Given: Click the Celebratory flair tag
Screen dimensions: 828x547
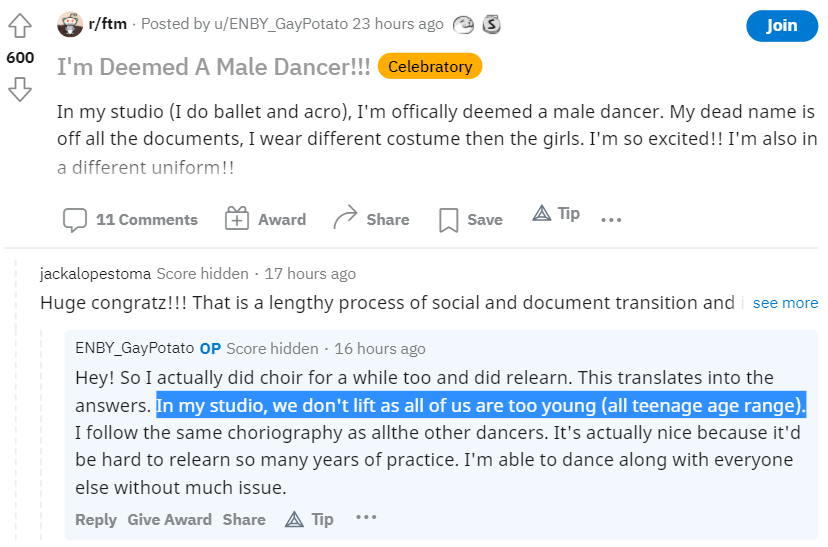Looking at the screenshot, I should [430, 67].
